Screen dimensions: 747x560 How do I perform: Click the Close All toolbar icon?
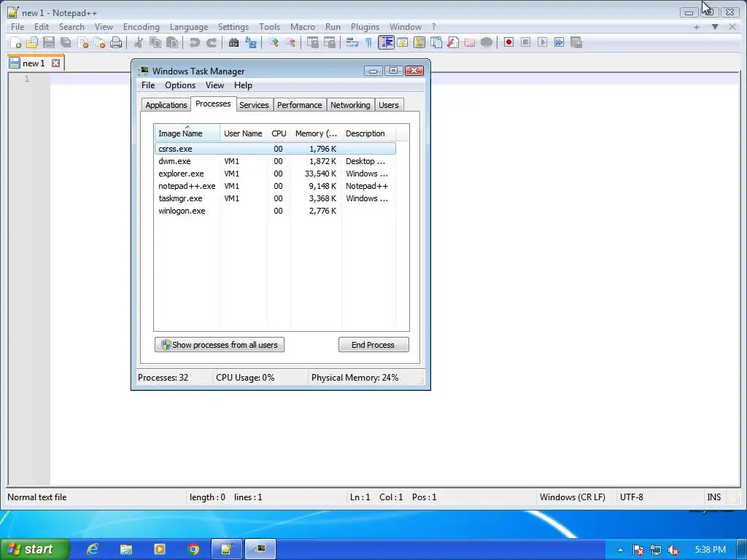[x=99, y=43]
